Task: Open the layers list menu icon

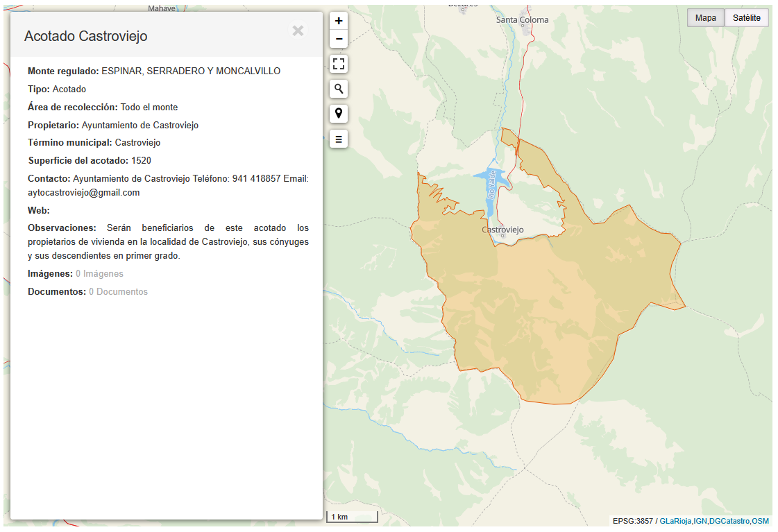Action: pyautogui.click(x=339, y=139)
